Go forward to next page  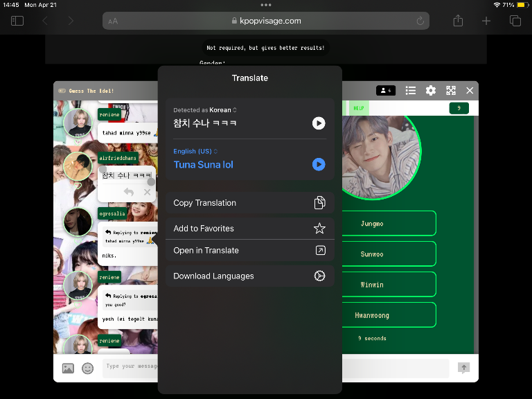pyautogui.click(x=71, y=21)
